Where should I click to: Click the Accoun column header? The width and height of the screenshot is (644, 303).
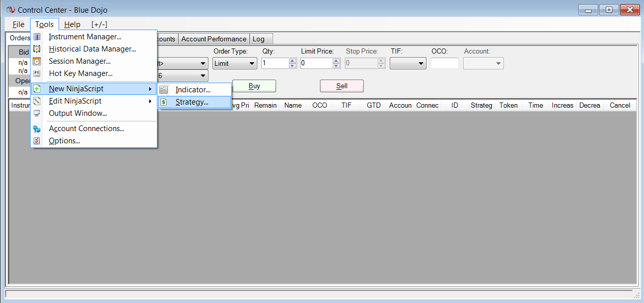tap(400, 105)
